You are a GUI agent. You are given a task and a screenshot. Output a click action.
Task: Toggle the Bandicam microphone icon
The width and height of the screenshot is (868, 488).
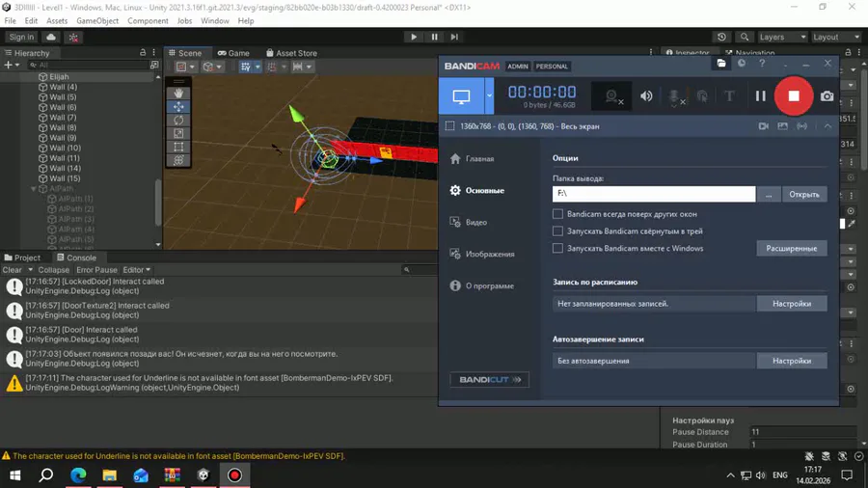[x=675, y=96]
